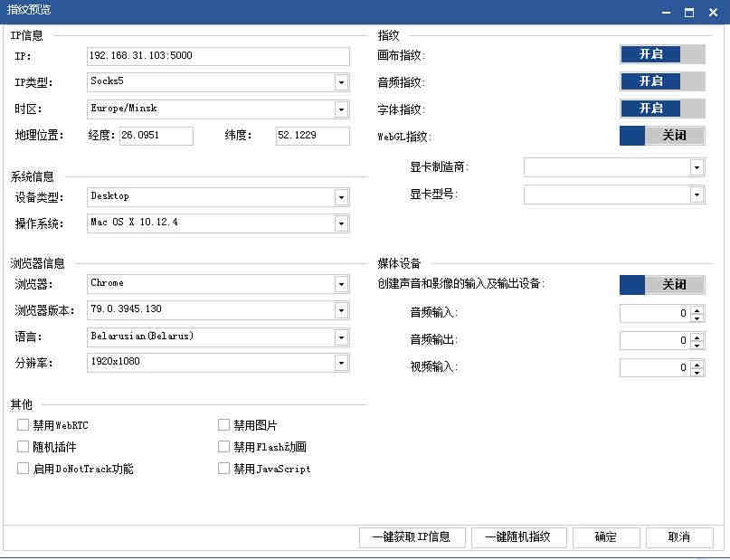The height and width of the screenshot is (560, 730).
Task: Decrease the 音频输出 value with down arrow
Action: pos(697,345)
